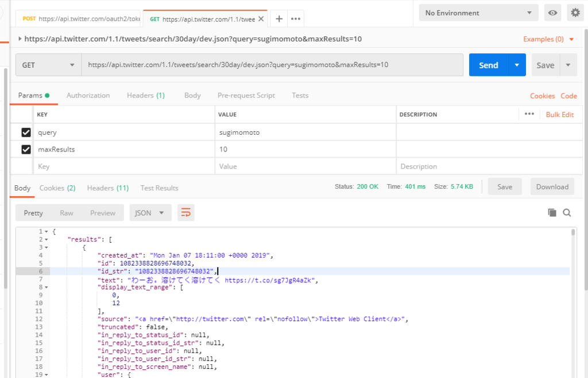Open the No Environment dropdown
The width and height of the screenshot is (588, 378).
[x=478, y=13]
